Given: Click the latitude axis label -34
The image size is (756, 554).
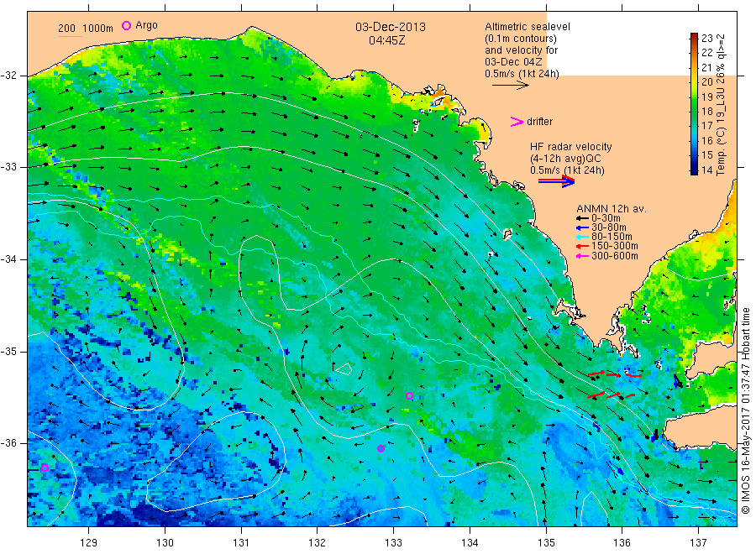Looking at the screenshot, I should tap(8, 259).
